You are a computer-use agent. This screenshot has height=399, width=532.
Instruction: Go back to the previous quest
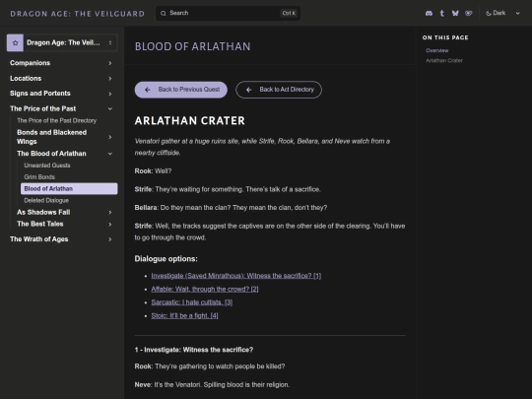181,90
